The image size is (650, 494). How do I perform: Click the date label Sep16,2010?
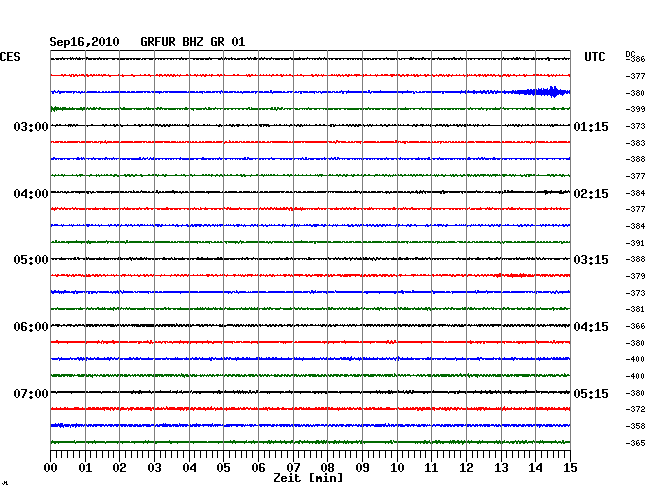click(84, 42)
